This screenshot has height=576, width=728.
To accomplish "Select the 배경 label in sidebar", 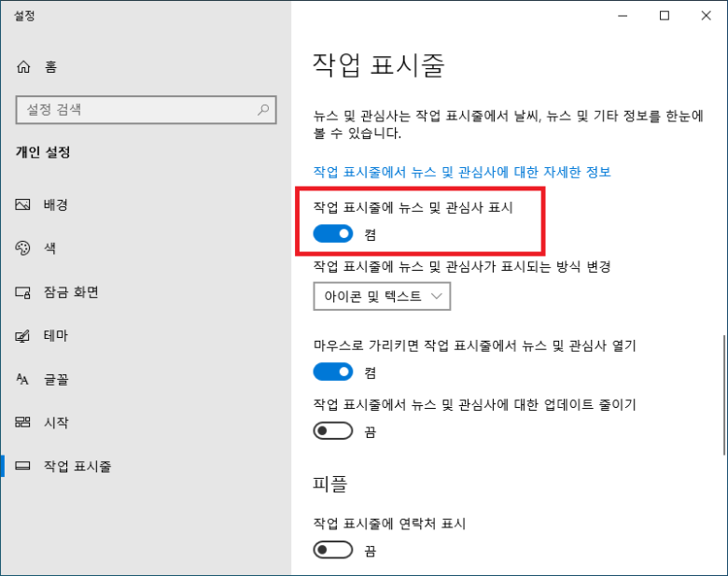I will tap(56, 204).
